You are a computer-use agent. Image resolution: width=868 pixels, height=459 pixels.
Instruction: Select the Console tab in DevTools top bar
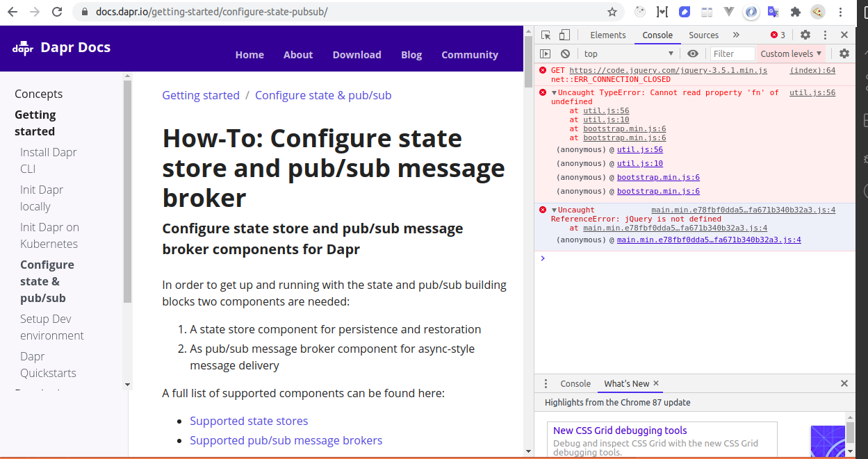click(657, 35)
